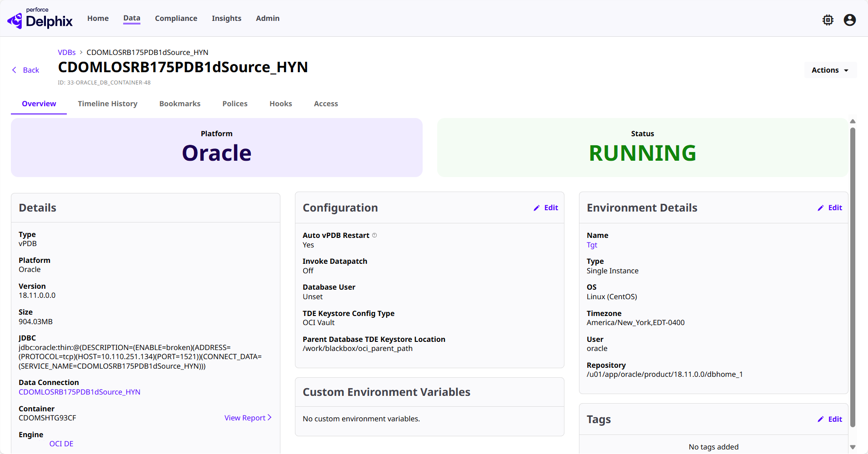This screenshot has height=454, width=868.
Task: Open the AI engine chip icon
Action: point(828,20)
